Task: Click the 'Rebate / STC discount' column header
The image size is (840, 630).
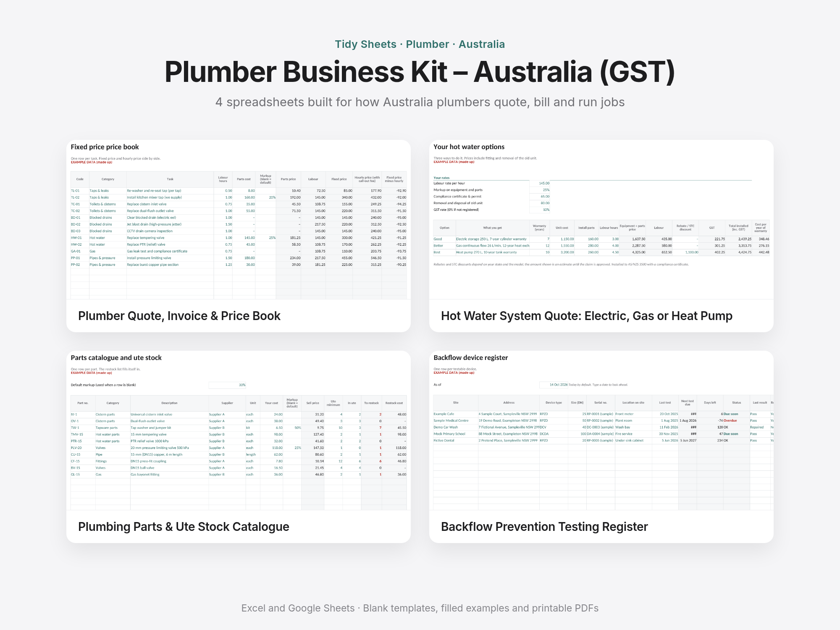Action: click(685, 228)
